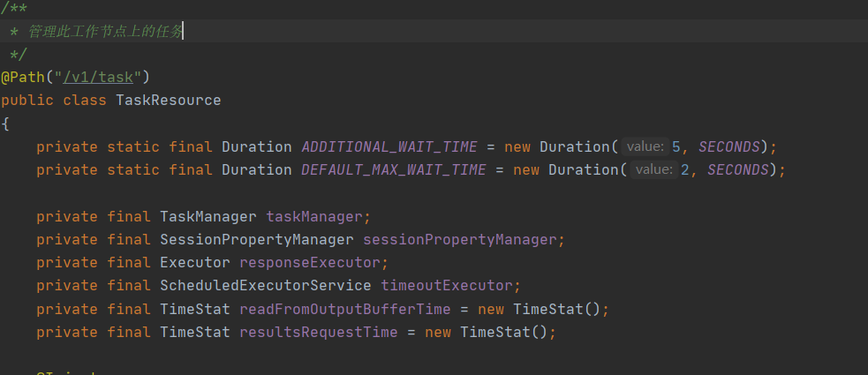Click the @Path annotation
868x375 pixels.
point(23,78)
